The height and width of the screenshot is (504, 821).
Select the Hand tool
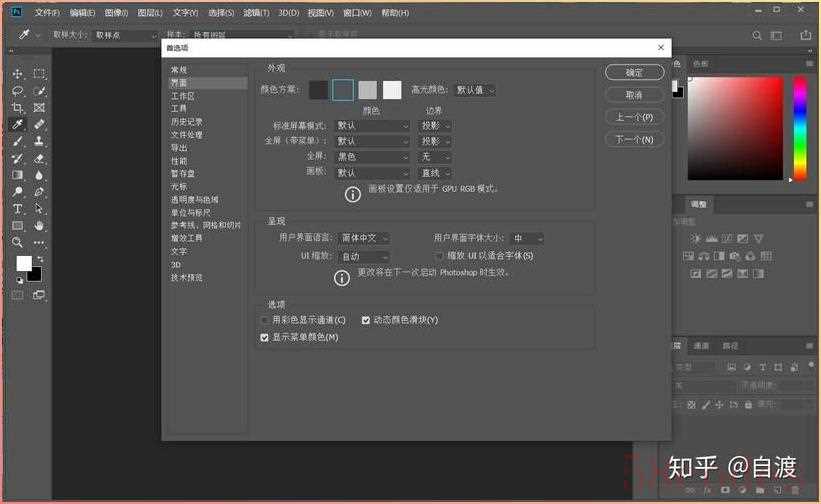click(39, 226)
